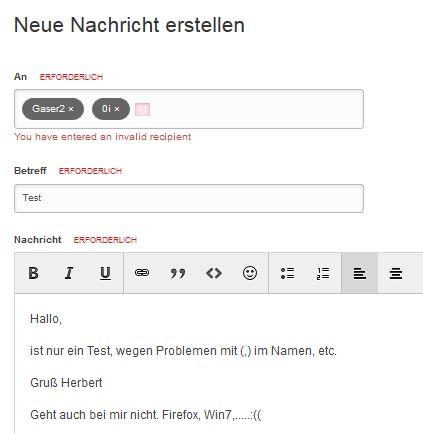The image size is (423, 434).
Task: Place cursor after 'Gruß Herbert' line
Action: pos(104,383)
